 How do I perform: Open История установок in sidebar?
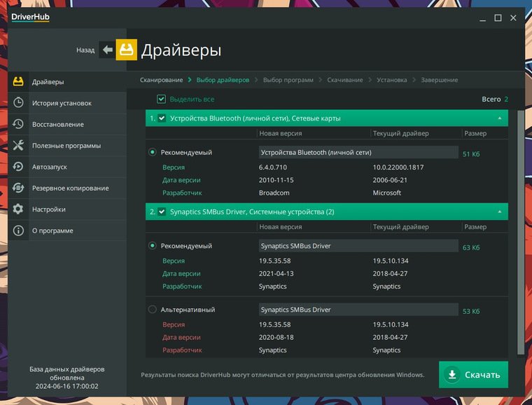point(67,103)
